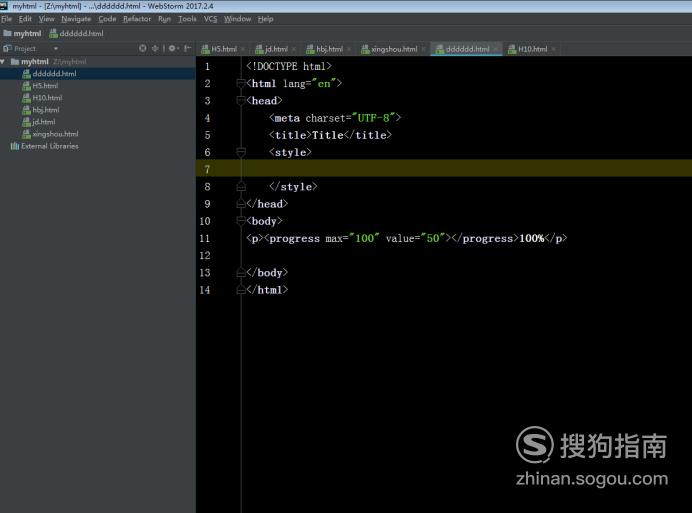This screenshot has width=692, height=513.
Task: Click the WebStorm window icon in the title bar
Action: pos(4,6)
